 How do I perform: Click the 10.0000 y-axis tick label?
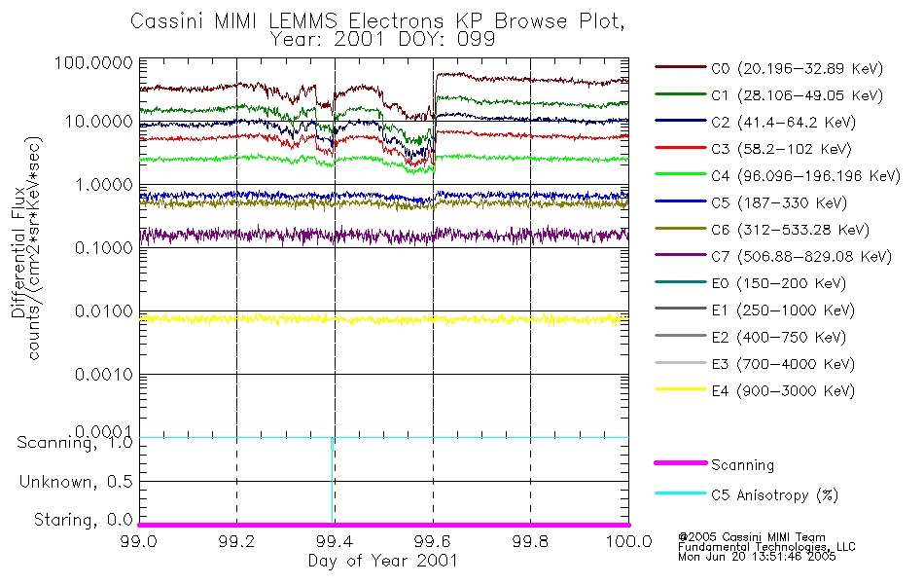click(99, 122)
